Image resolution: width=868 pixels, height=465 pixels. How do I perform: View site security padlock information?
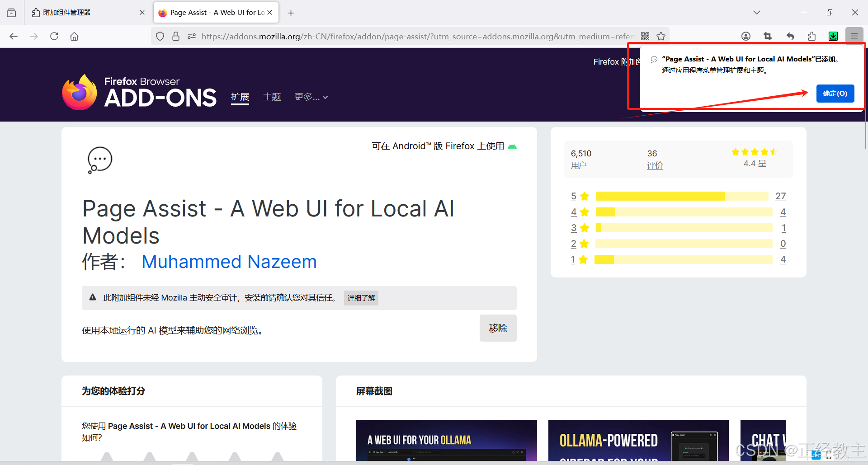(x=176, y=36)
